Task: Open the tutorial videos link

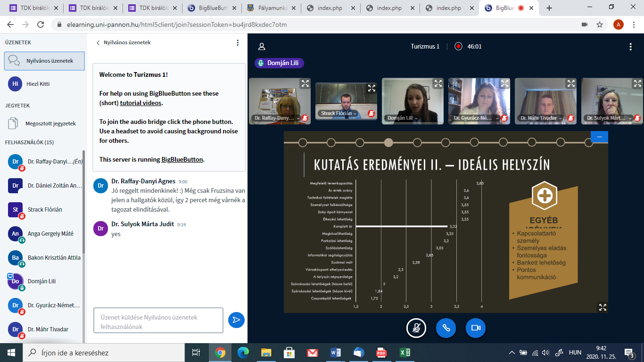Action: (x=140, y=103)
